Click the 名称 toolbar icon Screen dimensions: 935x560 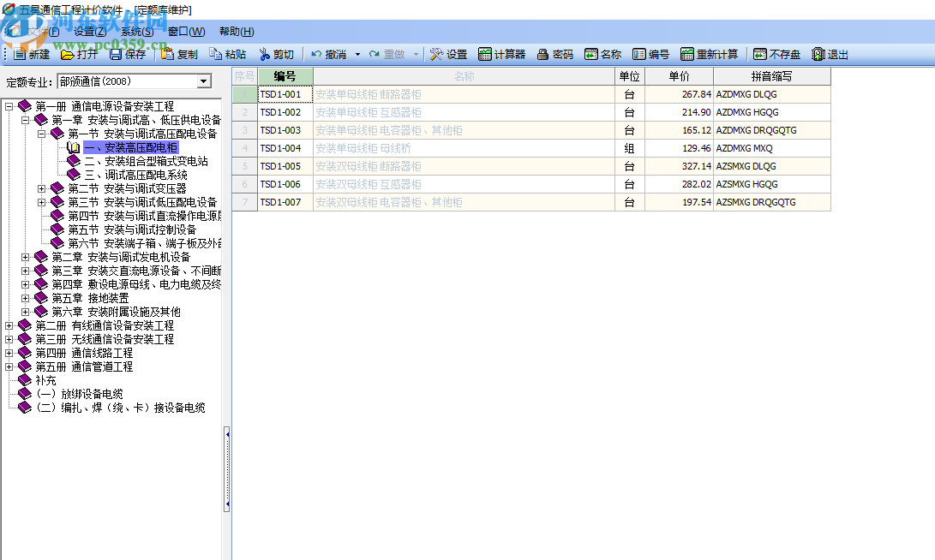coord(591,54)
